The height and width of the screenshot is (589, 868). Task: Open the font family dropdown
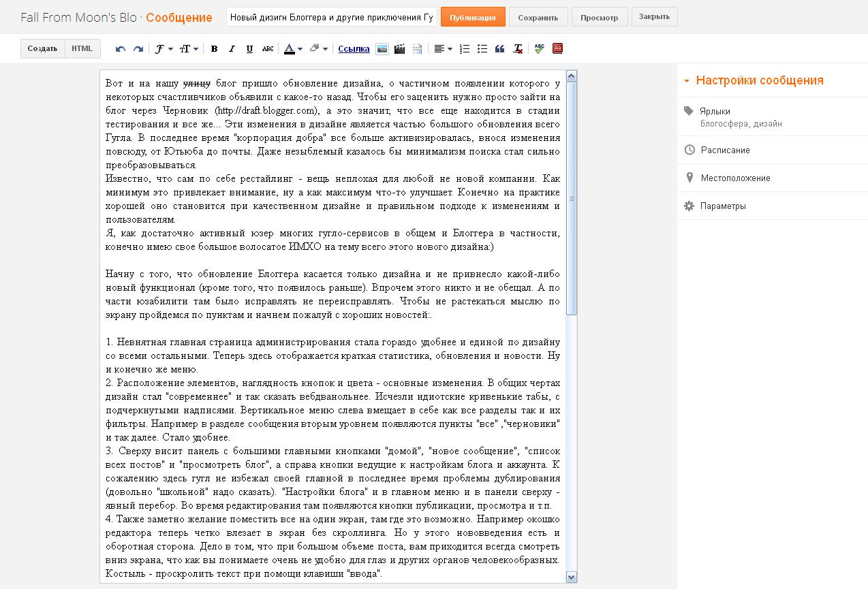[163, 49]
